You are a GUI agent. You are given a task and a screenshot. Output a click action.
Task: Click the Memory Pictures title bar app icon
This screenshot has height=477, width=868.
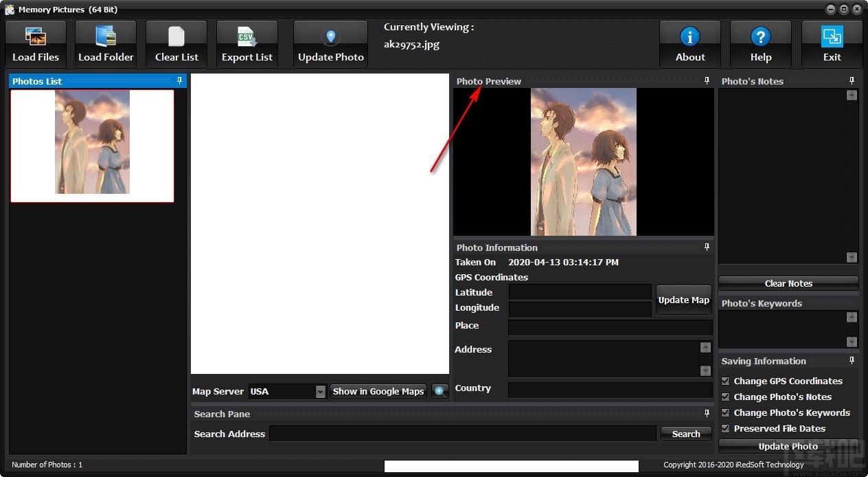10,10
